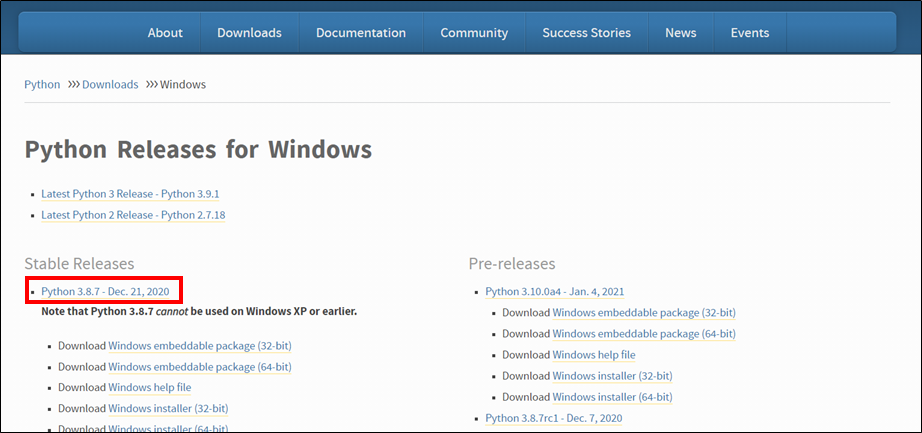The image size is (922, 433).
Task: Click the Stable Releases heading
Action: (79, 264)
